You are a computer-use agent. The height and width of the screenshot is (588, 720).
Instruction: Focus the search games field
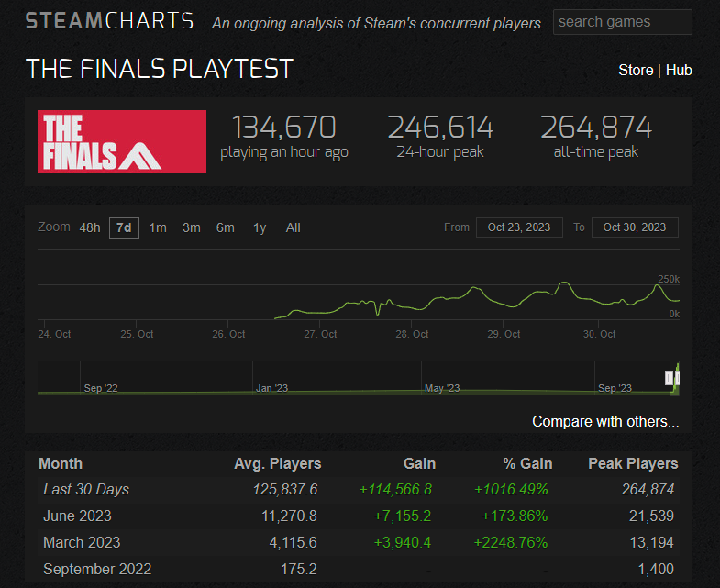pyautogui.click(x=622, y=22)
